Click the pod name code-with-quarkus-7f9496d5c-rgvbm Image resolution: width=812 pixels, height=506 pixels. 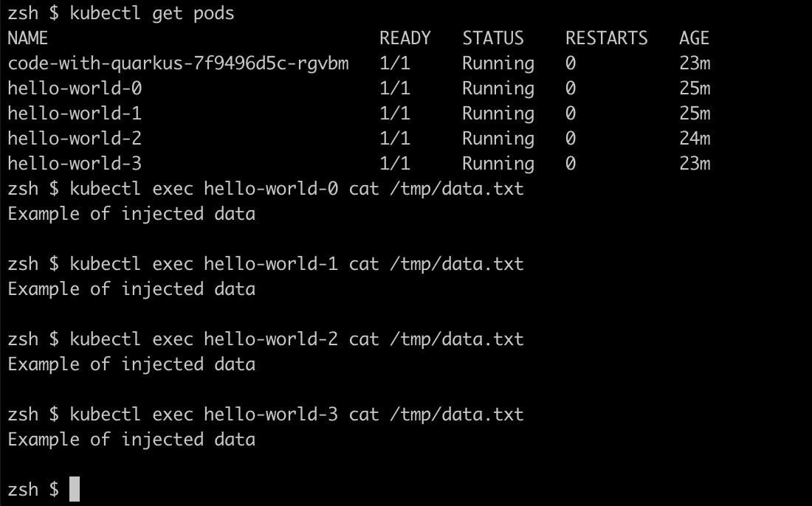[x=178, y=63]
